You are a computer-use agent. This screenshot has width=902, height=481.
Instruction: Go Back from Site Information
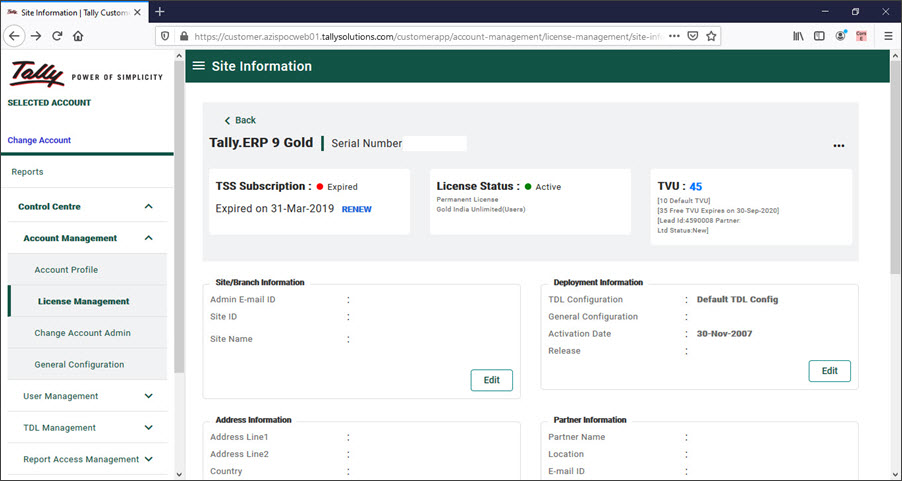coord(240,120)
